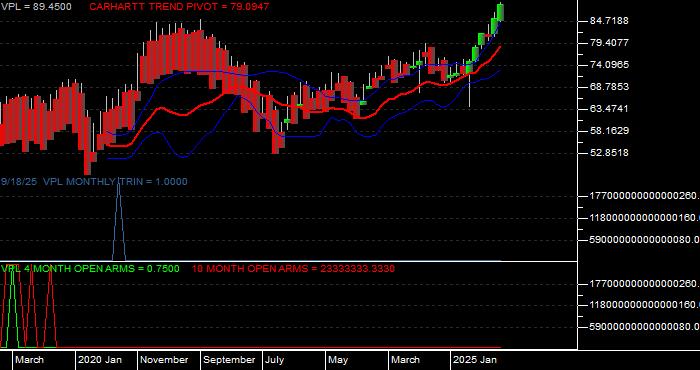Click the green 4 Month Open ARMS spike
This screenshot has width=700, height=370.
(x=12, y=308)
